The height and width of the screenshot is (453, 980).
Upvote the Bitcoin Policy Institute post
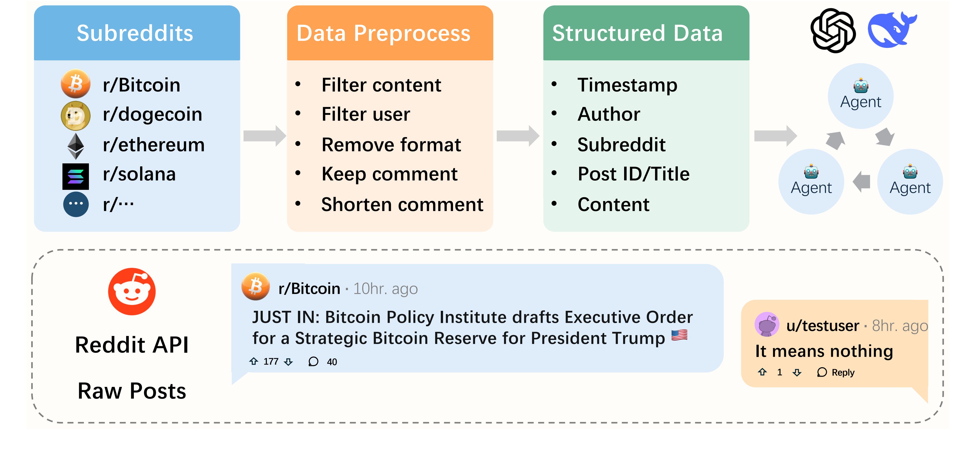(254, 361)
